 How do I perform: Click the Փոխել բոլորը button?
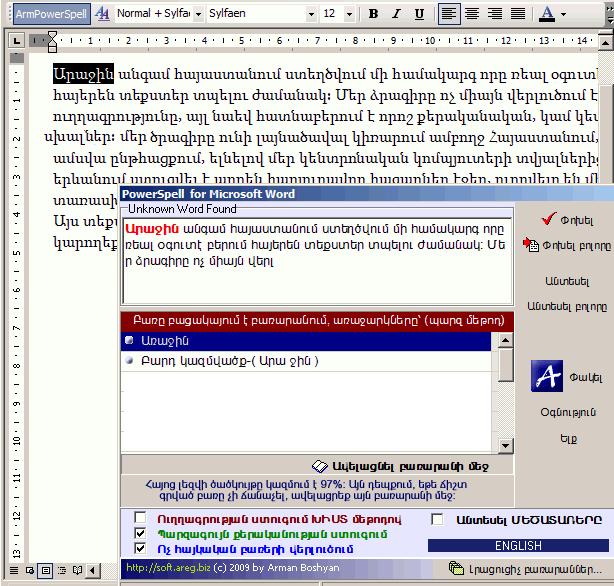[576, 246]
